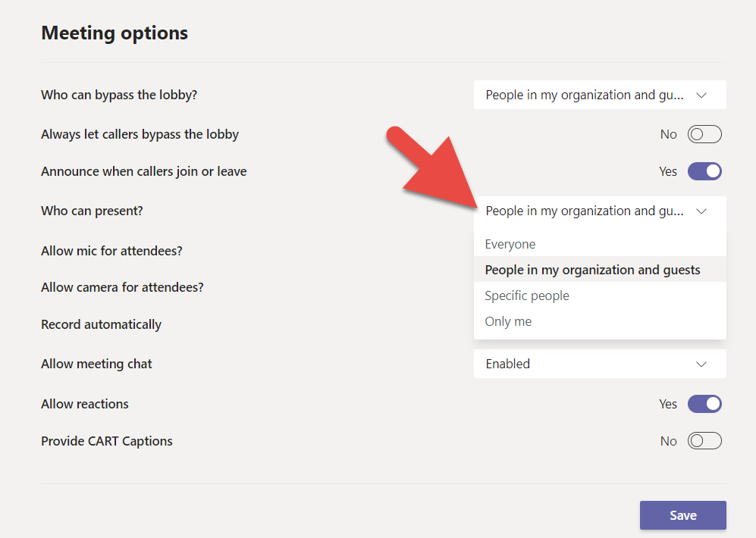Open 'Who can bypass the lobby?' dropdown
The height and width of the screenshot is (538, 756).
599,95
